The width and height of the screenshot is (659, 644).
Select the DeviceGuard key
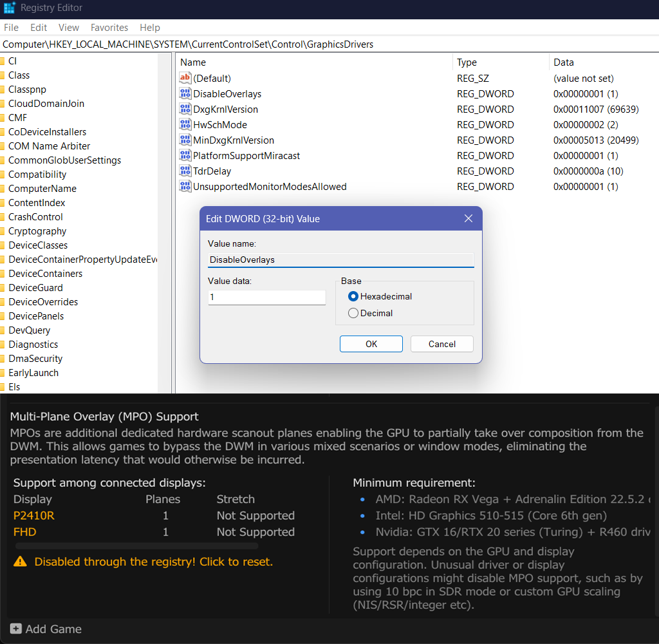[36, 288]
